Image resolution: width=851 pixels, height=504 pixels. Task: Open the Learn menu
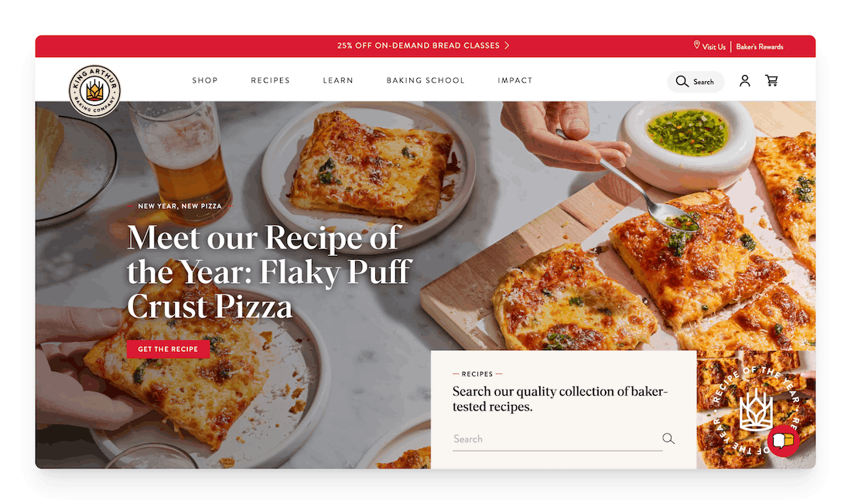338,80
